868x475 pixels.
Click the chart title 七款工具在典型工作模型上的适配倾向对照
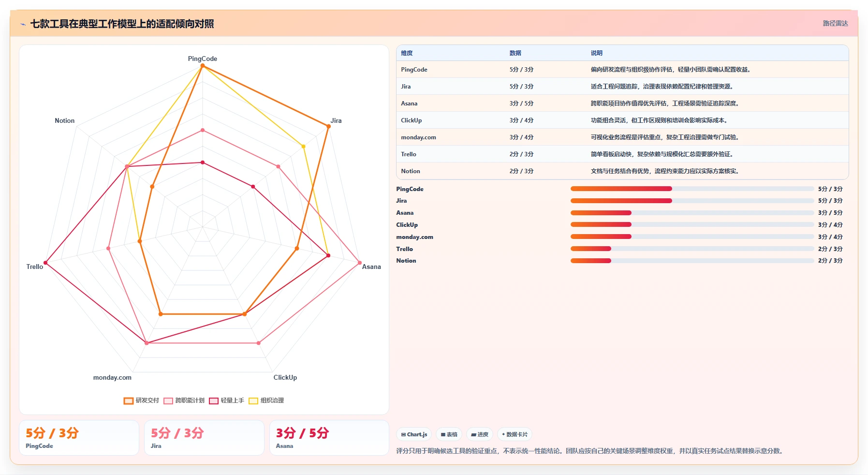pyautogui.click(x=122, y=24)
